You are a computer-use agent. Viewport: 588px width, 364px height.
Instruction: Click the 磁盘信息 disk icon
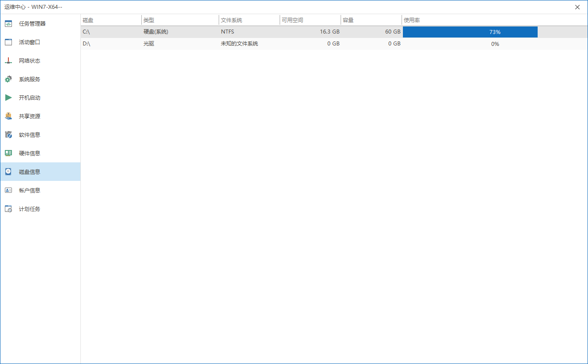8,172
